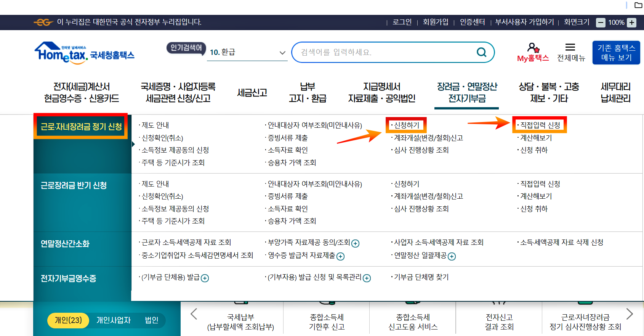Image resolution: width=644 pixels, height=336 pixels.
Task: Click 직접입력 신청 under 반기 신청
Action: click(x=540, y=184)
